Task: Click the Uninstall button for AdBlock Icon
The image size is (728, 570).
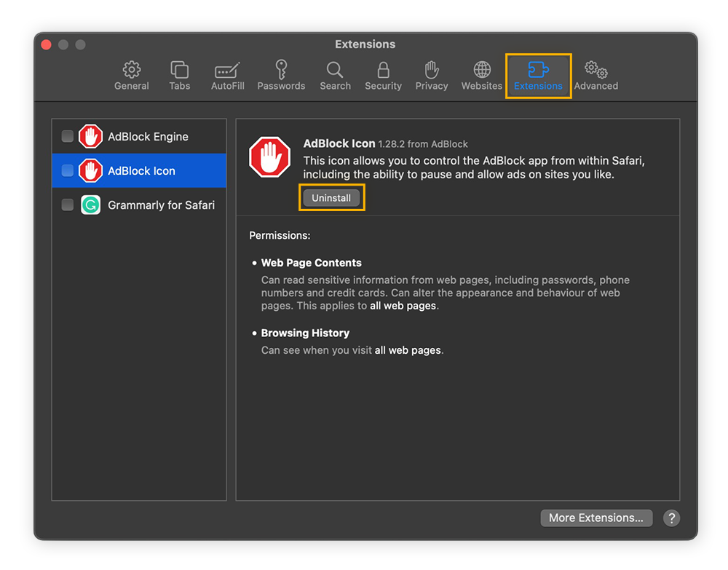Action: [331, 197]
